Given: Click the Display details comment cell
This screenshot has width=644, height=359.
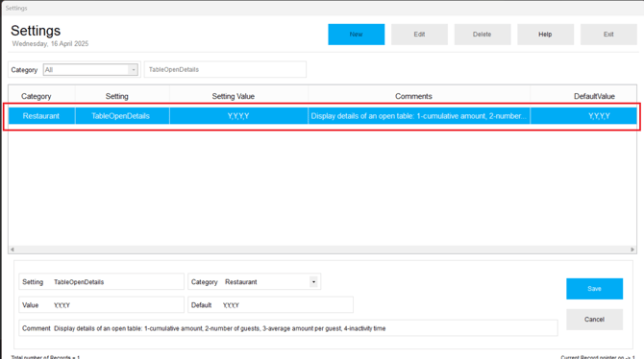Looking at the screenshot, I should click(418, 116).
